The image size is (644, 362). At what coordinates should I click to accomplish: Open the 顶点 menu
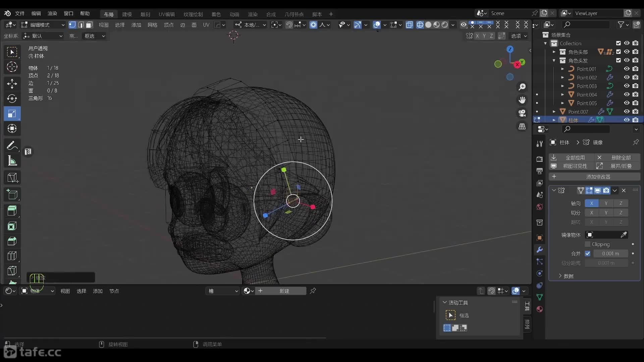(x=169, y=25)
